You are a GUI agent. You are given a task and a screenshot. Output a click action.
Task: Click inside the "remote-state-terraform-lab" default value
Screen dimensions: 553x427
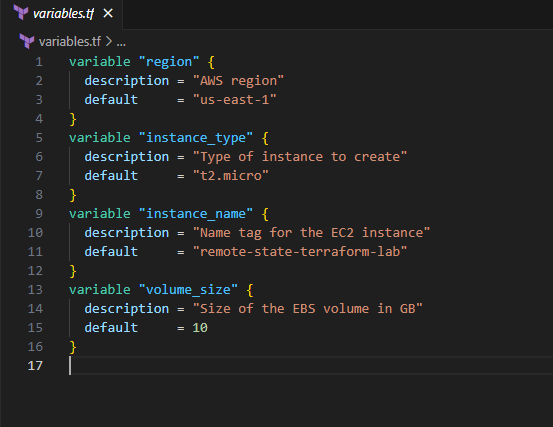pos(300,252)
